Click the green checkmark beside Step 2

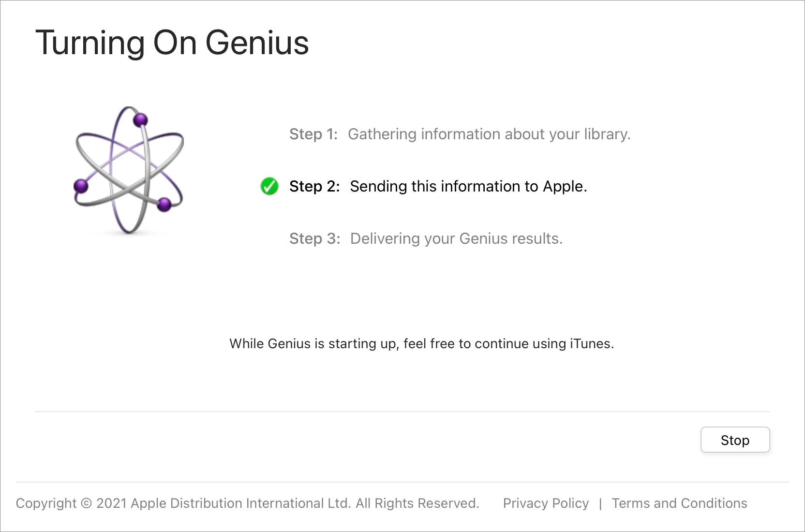[x=269, y=186]
